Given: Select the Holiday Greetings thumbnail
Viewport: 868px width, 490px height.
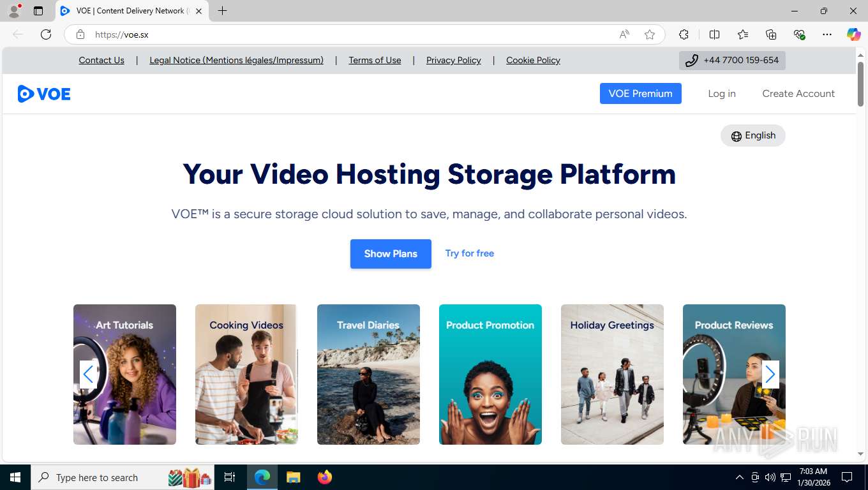Looking at the screenshot, I should click(x=612, y=375).
